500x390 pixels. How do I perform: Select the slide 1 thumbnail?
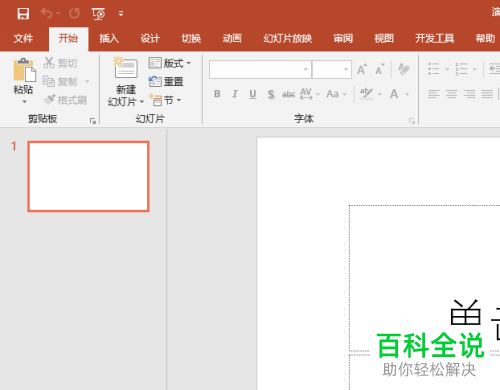pyautogui.click(x=88, y=176)
